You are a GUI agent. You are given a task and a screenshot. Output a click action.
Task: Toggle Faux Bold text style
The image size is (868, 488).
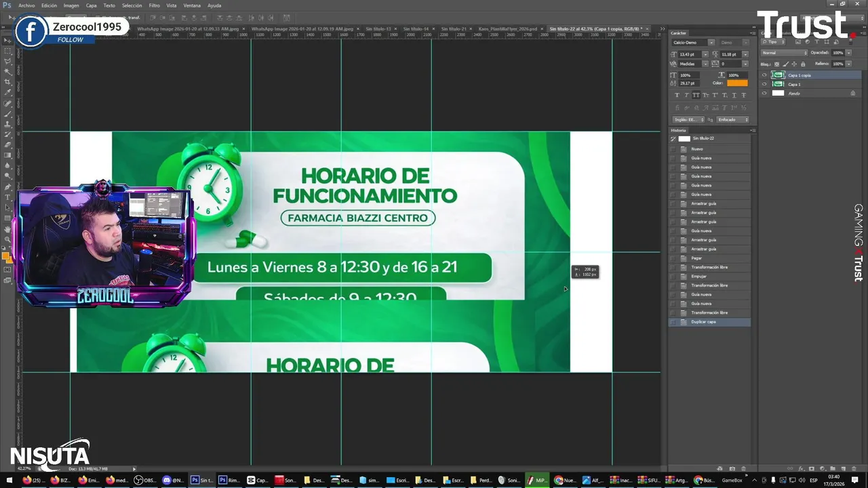(677, 96)
